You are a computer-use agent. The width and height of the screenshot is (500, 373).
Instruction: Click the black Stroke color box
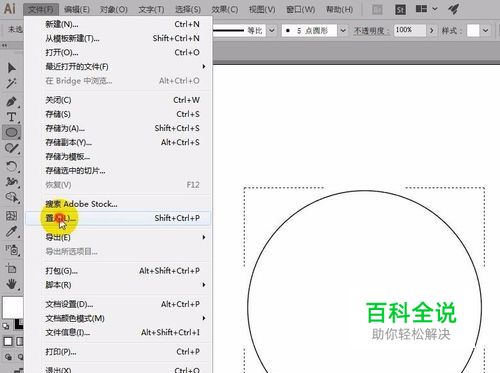(x=19, y=324)
